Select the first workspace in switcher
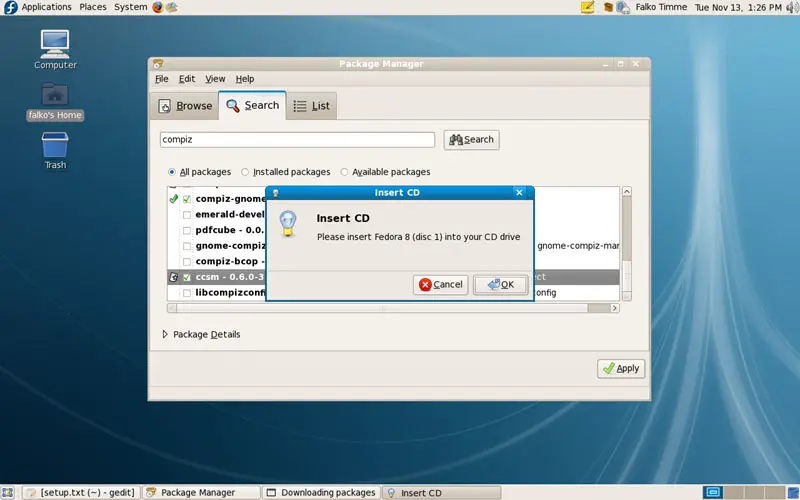800x500 pixels. click(713, 492)
